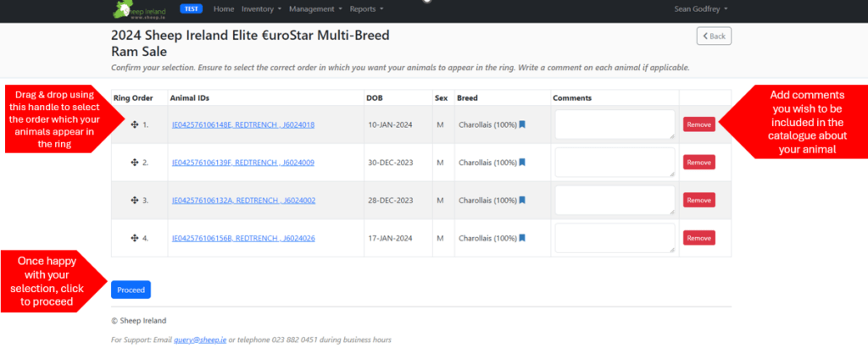Click comments box for animal J6024026
This screenshot has width=868, height=348.
click(x=615, y=238)
